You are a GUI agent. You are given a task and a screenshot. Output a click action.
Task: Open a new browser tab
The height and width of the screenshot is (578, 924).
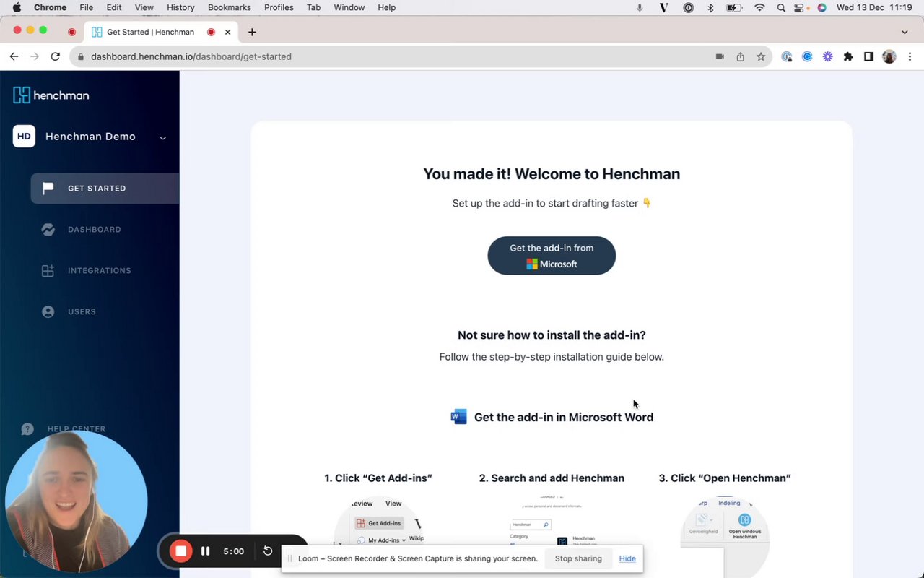tap(252, 32)
